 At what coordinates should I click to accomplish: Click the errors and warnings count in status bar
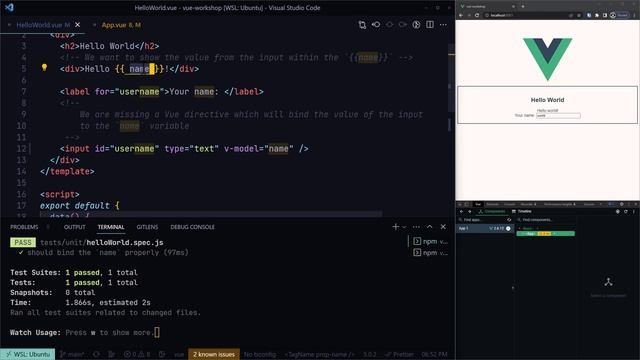pos(137,354)
